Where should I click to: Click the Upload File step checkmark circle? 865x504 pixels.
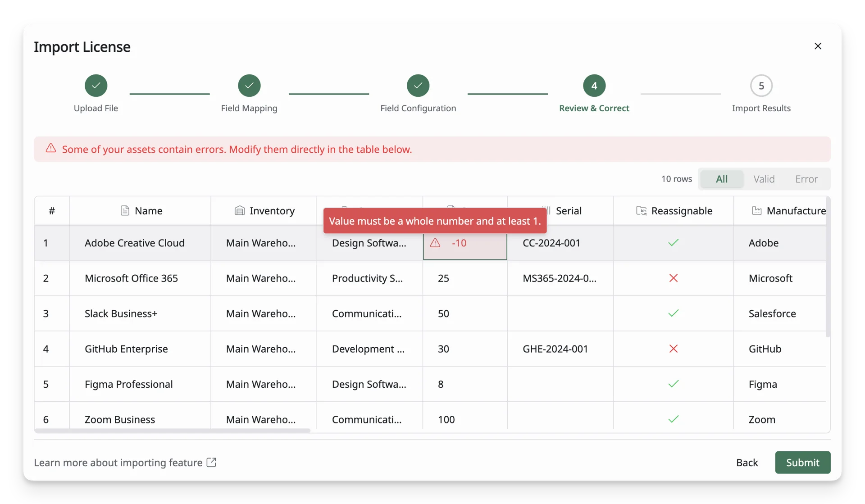[x=96, y=86]
